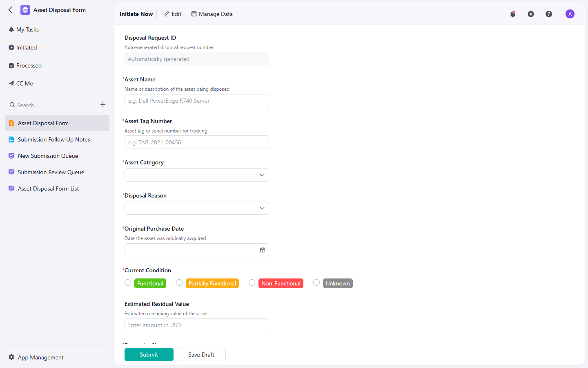The image size is (588, 368).
Task: Select the Non-Functional radio button
Action: (252, 283)
